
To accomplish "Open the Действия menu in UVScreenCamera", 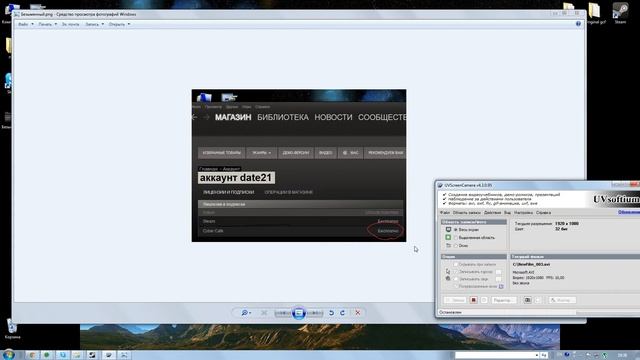I will pyautogui.click(x=492, y=213).
